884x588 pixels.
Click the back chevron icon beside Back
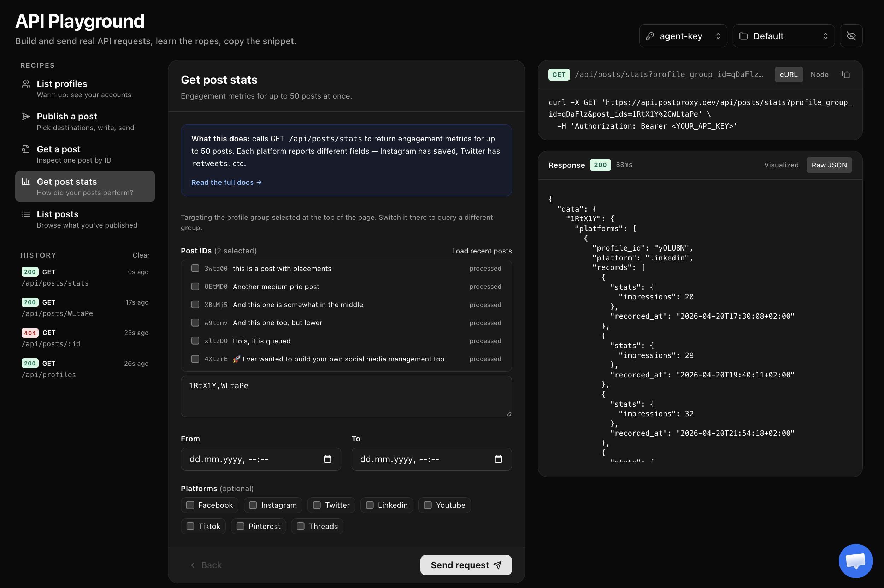[x=193, y=565]
